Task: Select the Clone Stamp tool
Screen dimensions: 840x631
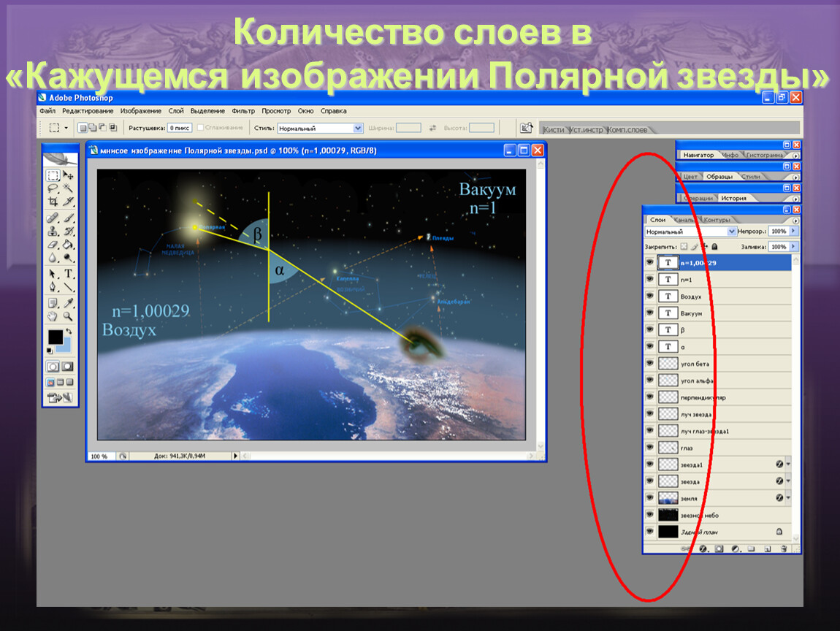Action: click(53, 232)
